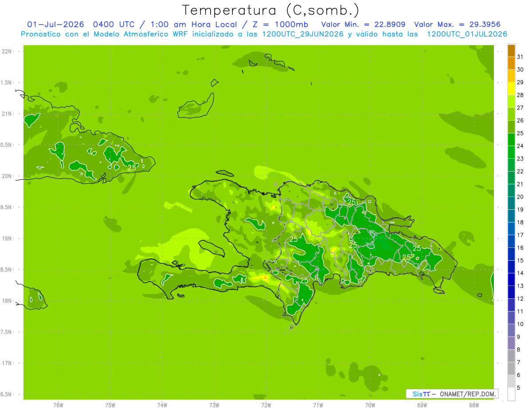Screen dimensions: 532x411
Task: Click the "71W" longitude label
Action: [318, 405]
